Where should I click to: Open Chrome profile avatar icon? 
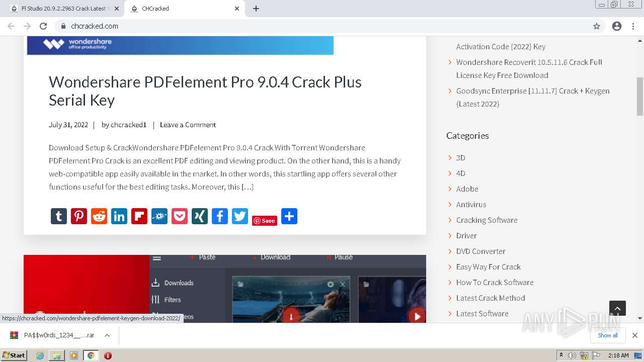[x=617, y=26]
